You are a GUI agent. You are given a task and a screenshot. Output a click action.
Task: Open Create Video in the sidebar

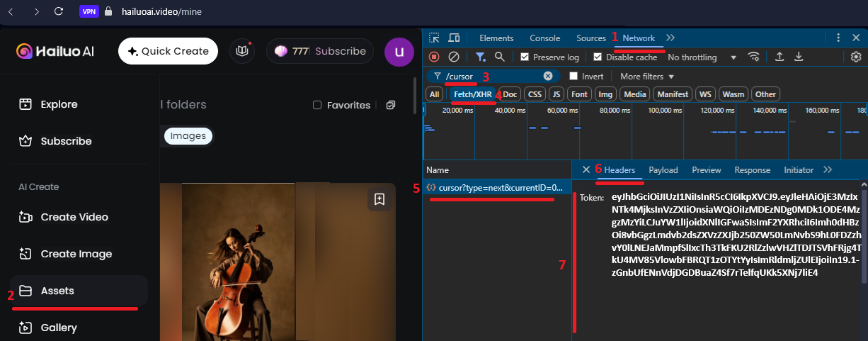coord(74,217)
